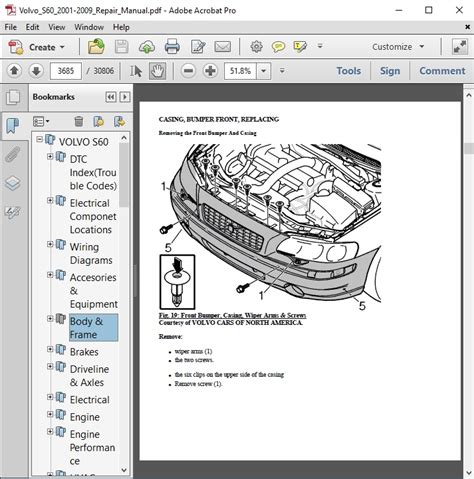Expand the DTC Index bookmark
Image resolution: width=474 pixels, height=479 pixels.
point(50,156)
